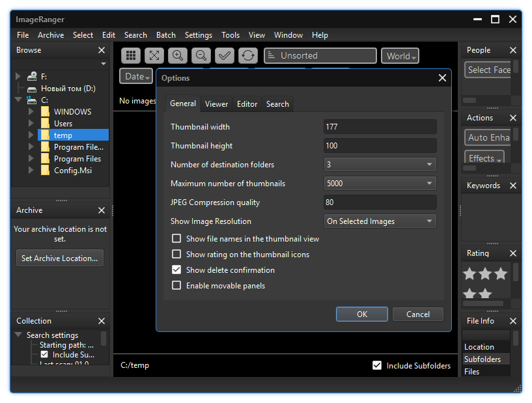Click the zoom out magnifier icon
Image resolution: width=532 pixels, height=403 pixels.
(201, 56)
